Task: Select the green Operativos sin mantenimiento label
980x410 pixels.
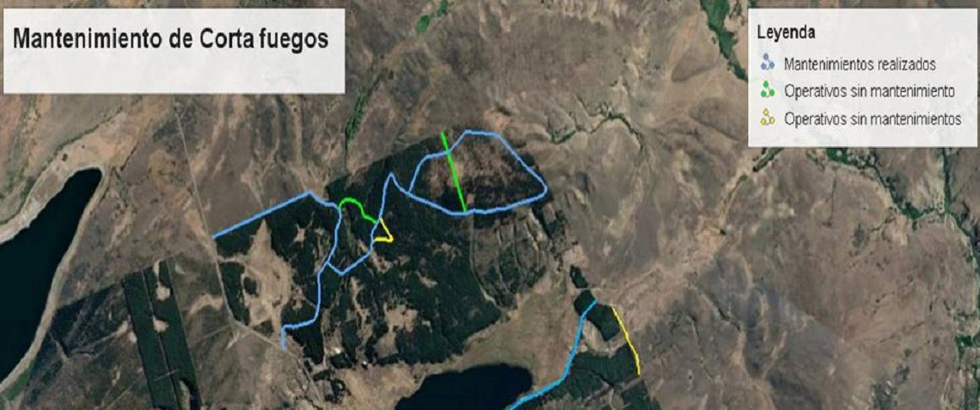Action: [869, 91]
